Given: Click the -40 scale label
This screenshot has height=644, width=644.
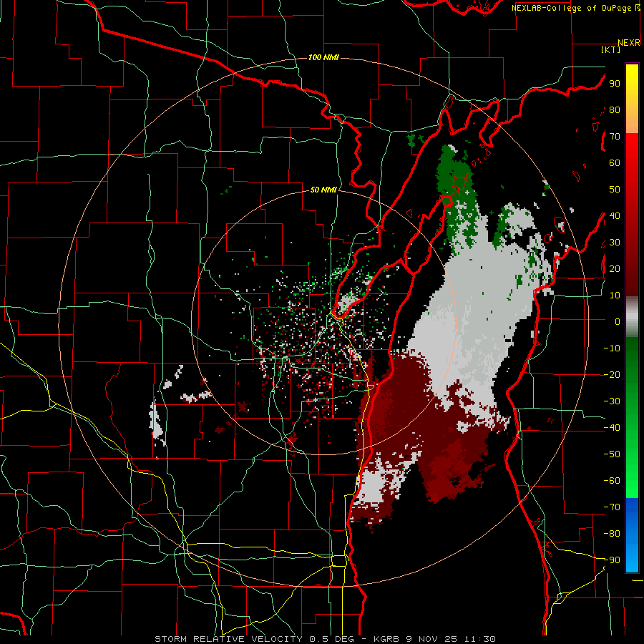Looking at the screenshot, I should tap(612, 428).
